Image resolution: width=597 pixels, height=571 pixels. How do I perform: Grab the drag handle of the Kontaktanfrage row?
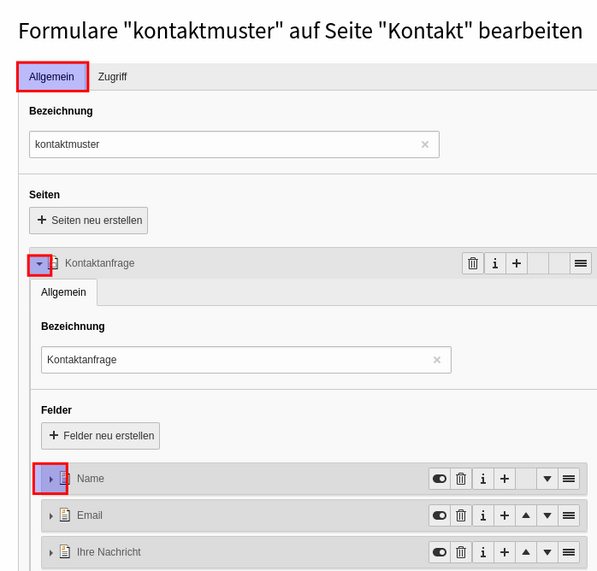pos(580,263)
